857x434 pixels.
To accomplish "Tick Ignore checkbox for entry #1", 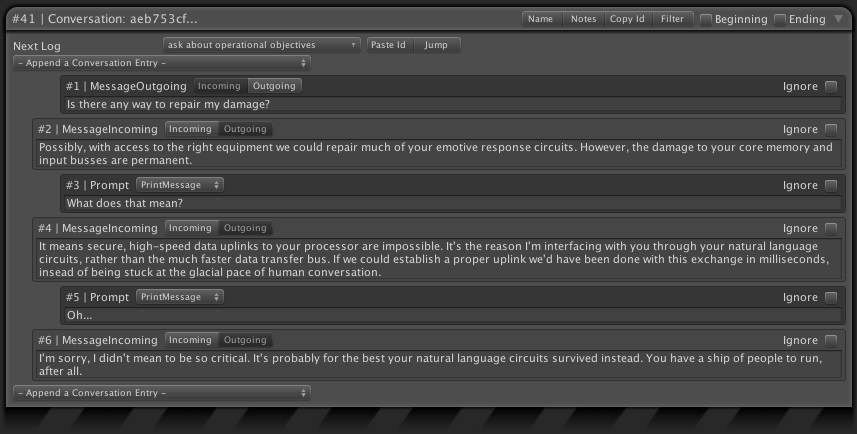I will [x=830, y=87].
